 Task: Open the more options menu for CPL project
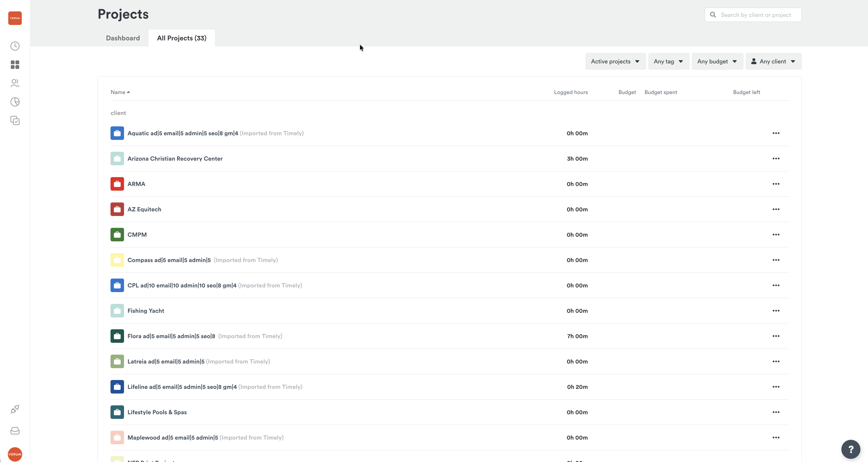776,285
